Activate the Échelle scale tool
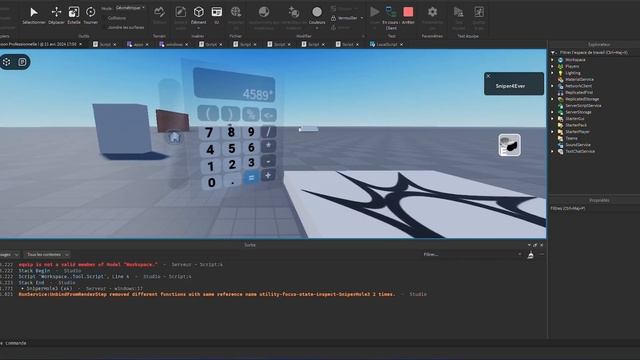This screenshot has height=360, width=640. [x=73, y=16]
